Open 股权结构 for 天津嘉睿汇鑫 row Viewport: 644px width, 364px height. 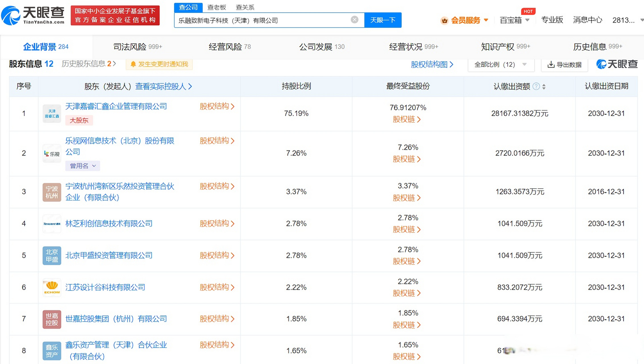(217, 106)
